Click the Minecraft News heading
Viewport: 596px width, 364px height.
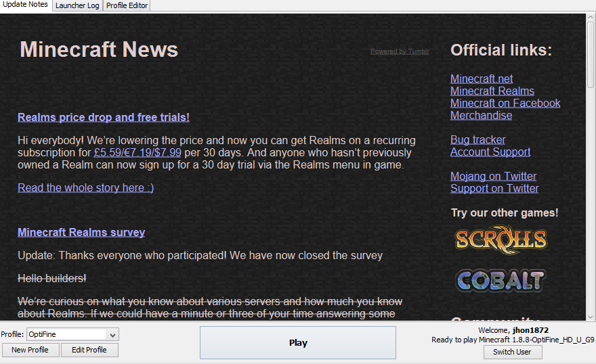coord(99,49)
